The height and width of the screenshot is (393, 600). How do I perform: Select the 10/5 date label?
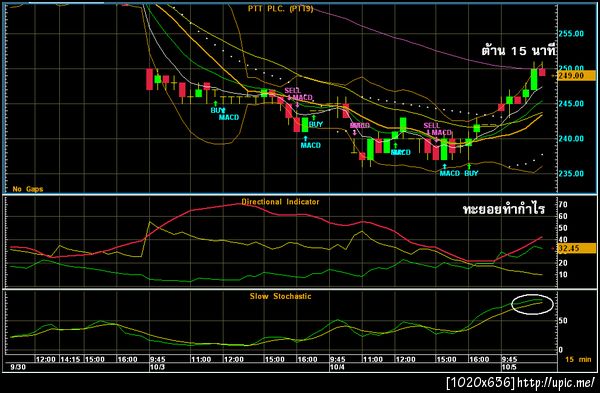[x=509, y=367]
